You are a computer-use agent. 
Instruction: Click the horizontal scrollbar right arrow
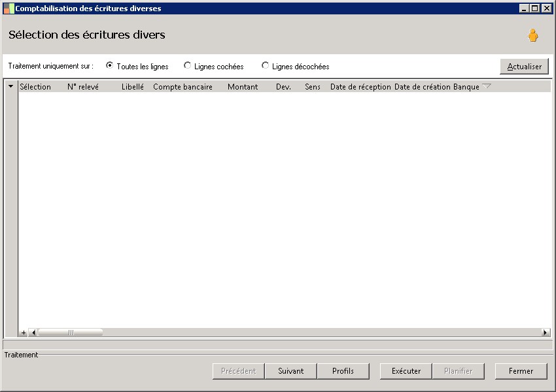pos(546,333)
